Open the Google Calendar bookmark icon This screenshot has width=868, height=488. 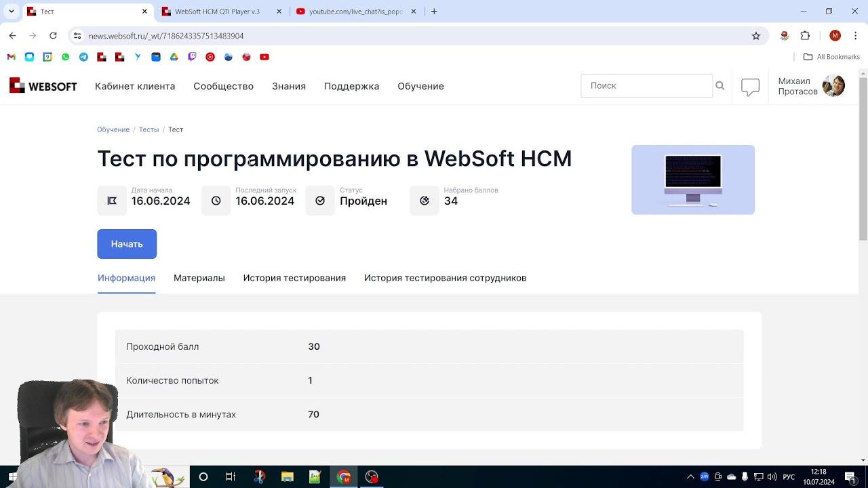(47, 57)
